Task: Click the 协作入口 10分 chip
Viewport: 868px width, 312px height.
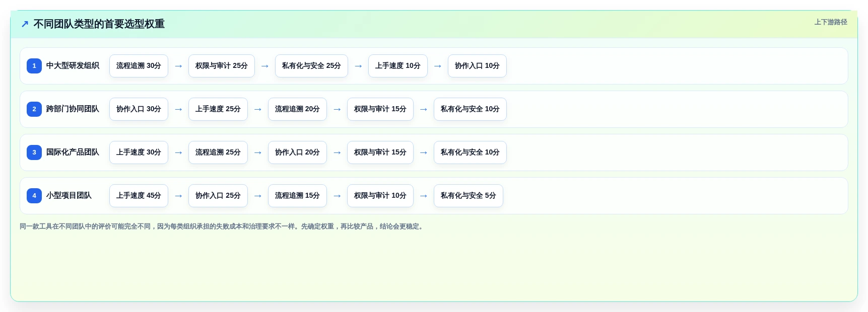Action: 477,66
